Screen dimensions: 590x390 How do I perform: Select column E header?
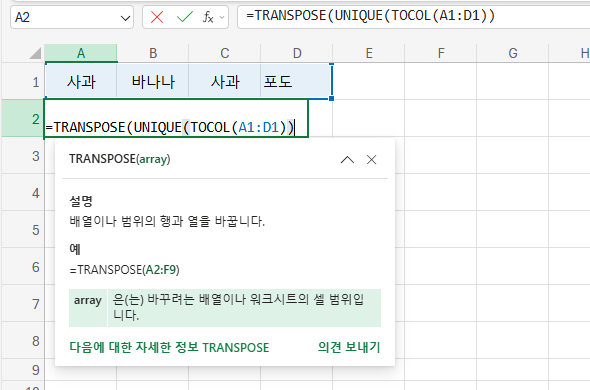(x=369, y=53)
